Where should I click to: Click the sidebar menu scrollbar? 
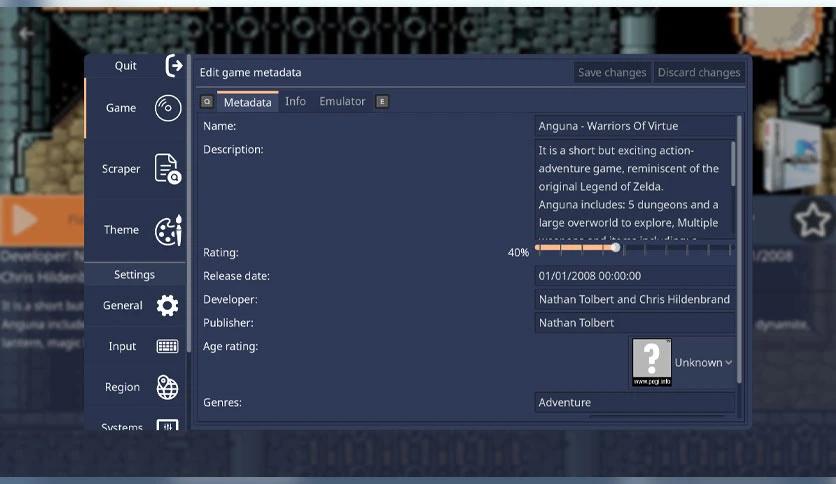coord(189,203)
